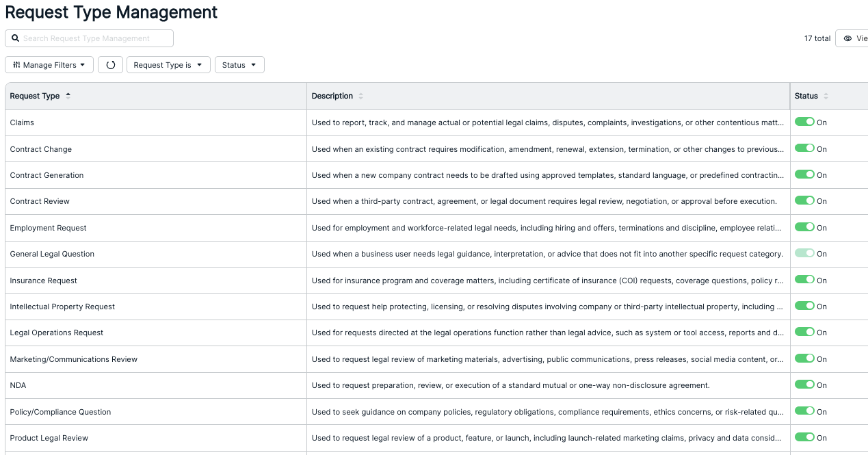Open the Status filter dropdown
This screenshot has height=455, width=868.
[239, 65]
